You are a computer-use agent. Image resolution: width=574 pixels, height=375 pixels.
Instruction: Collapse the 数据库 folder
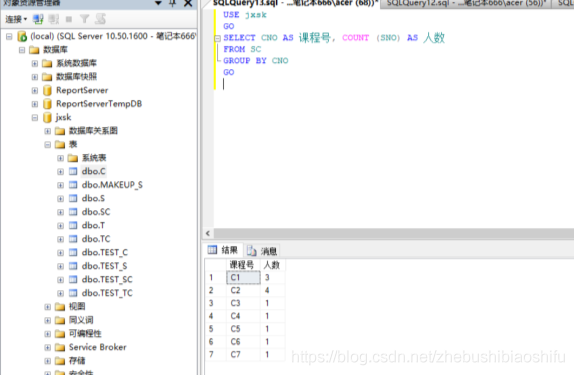point(22,50)
